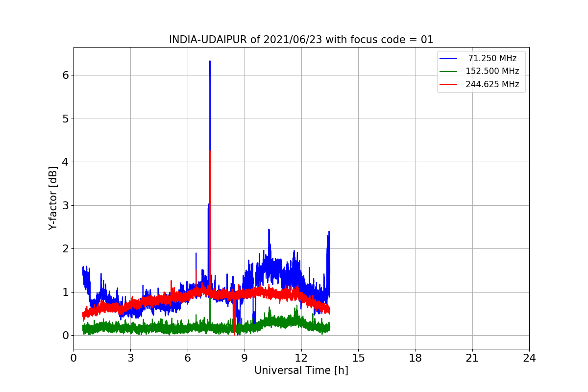Screen dimensions: 588x392
Task: Click the peak of the blue spike near 7 h
Action: coord(210,61)
